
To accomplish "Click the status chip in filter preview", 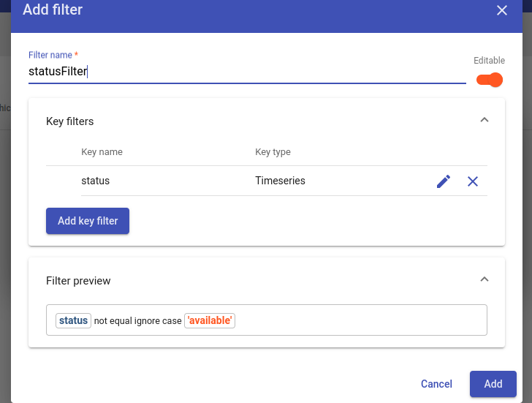I will coord(73,320).
